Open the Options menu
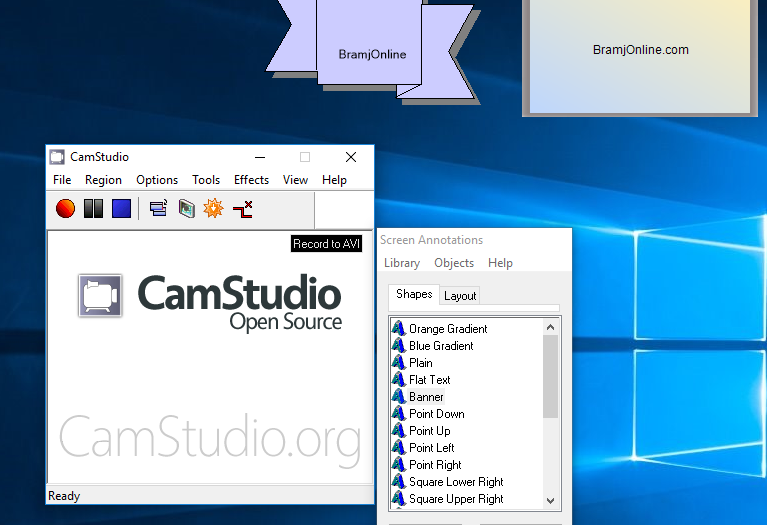Image resolution: width=767 pixels, height=525 pixels. (157, 180)
